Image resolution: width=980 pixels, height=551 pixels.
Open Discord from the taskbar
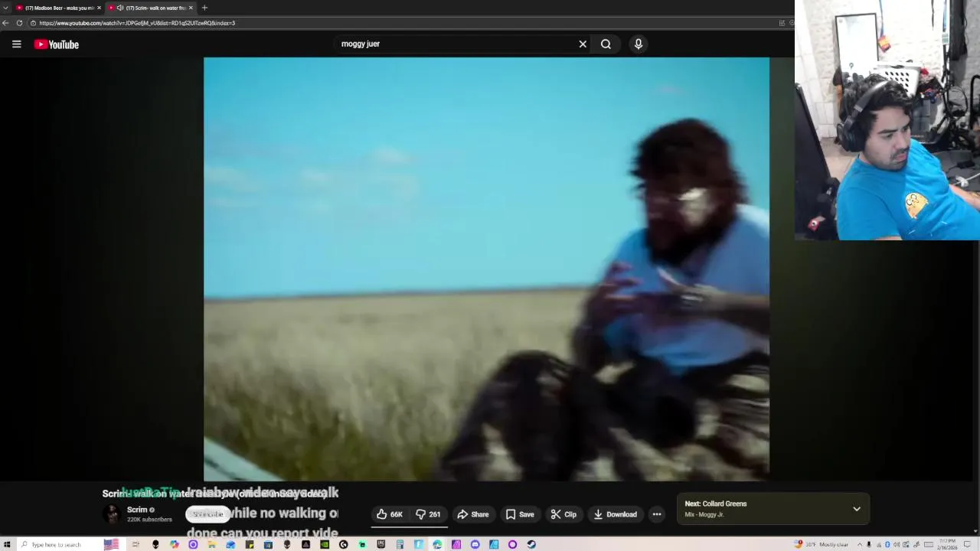pos(475,544)
